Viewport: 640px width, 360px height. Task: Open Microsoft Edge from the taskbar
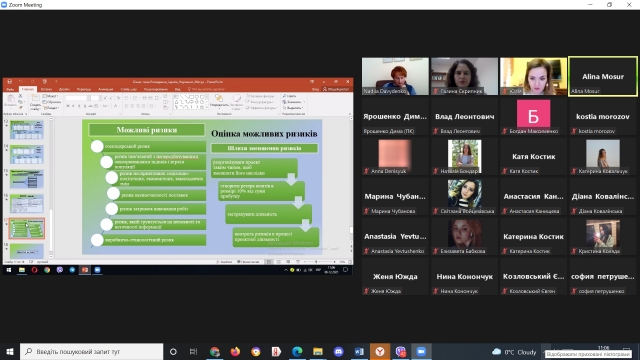[x=297, y=351]
